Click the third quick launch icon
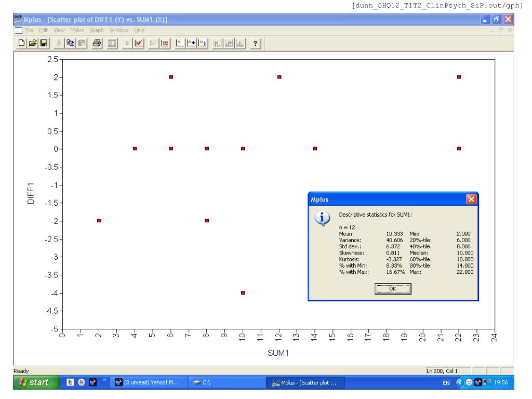 tap(92, 382)
